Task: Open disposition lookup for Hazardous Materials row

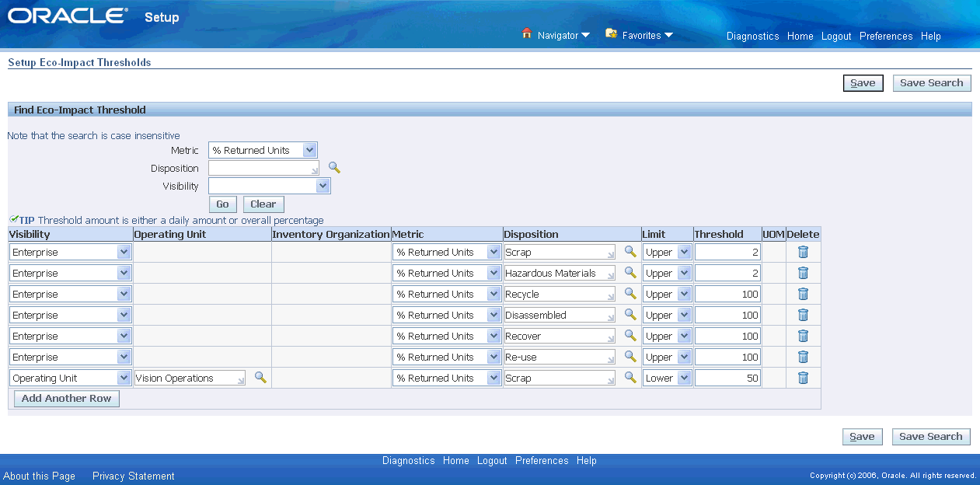Action: [x=630, y=272]
